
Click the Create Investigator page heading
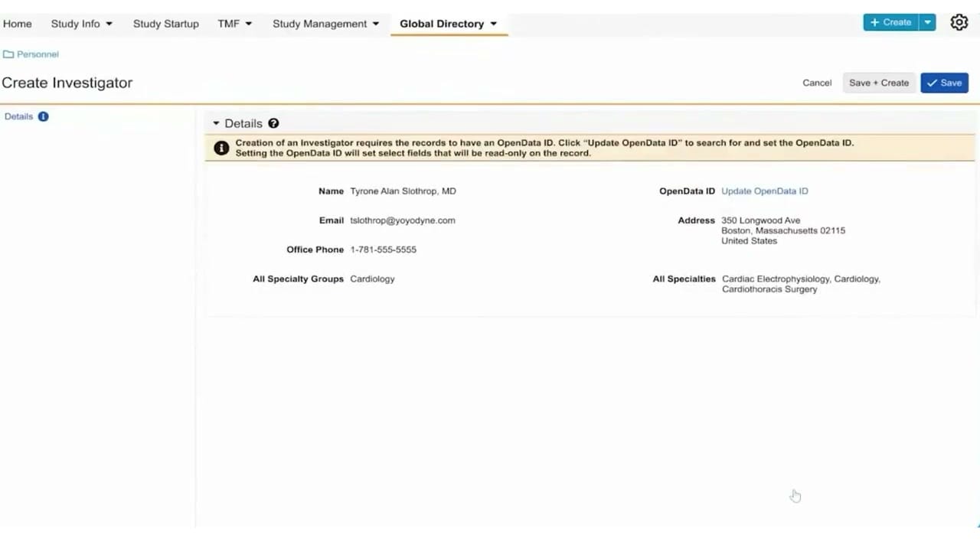pyautogui.click(x=67, y=83)
